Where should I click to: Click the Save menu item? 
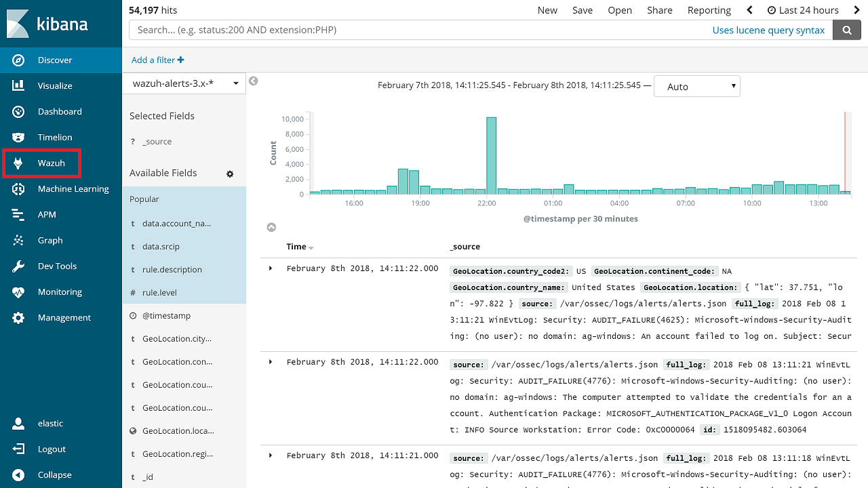[x=583, y=10]
